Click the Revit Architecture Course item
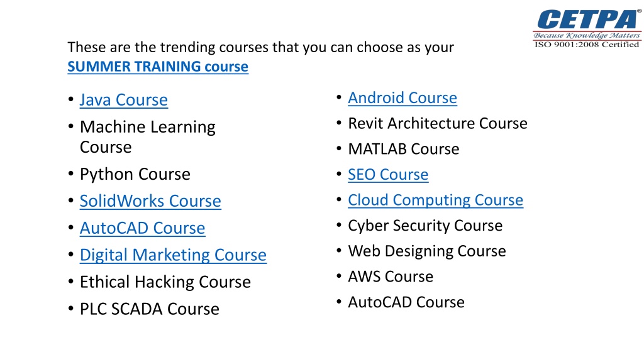Image resolution: width=644 pixels, height=362 pixels. click(x=438, y=123)
